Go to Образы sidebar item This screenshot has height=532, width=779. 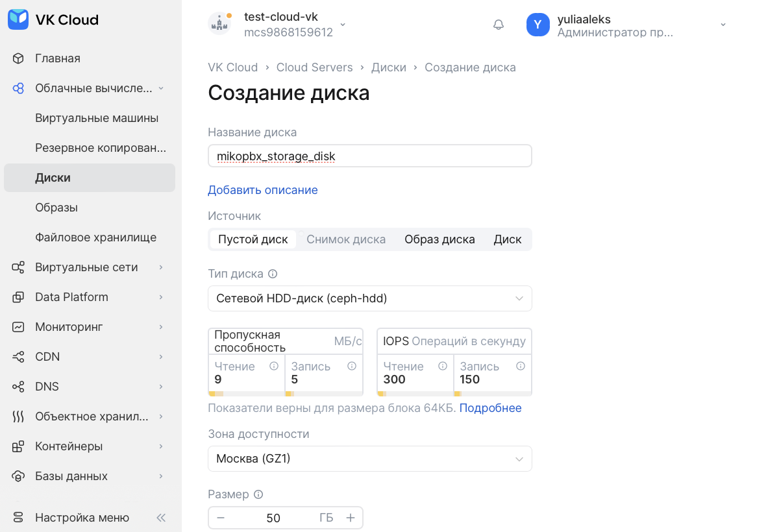pos(56,208)
